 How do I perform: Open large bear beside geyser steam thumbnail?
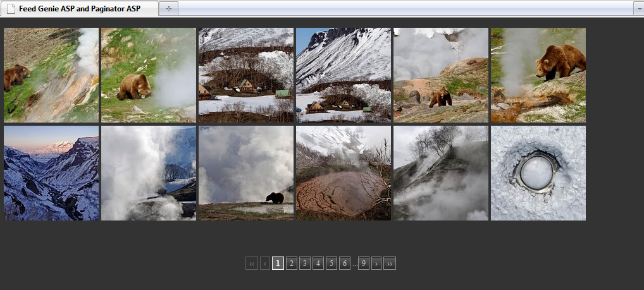pos(538,75)
